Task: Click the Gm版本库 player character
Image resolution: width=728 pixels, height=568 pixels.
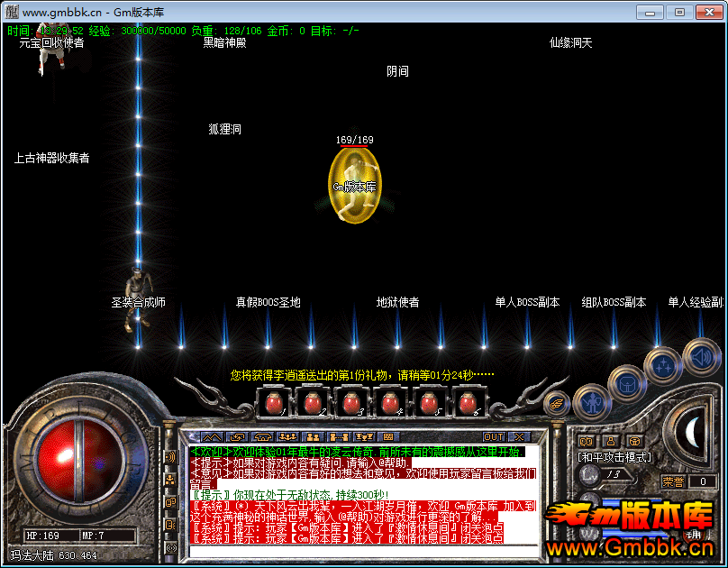Action: click(355, 187)
